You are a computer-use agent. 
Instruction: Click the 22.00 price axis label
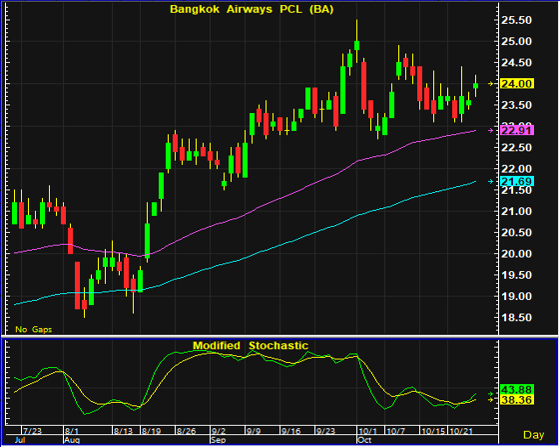516,169
